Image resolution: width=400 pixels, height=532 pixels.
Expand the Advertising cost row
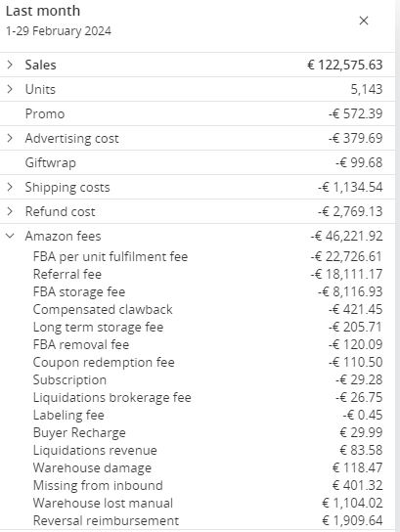(10, 138)
